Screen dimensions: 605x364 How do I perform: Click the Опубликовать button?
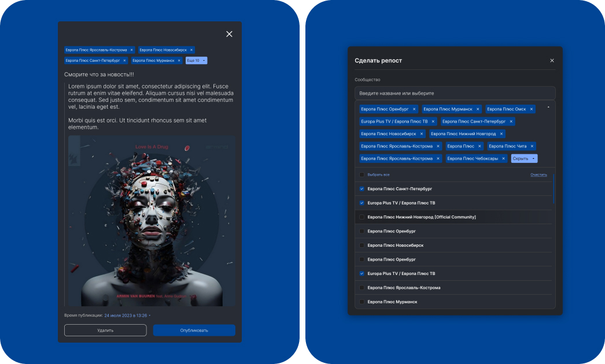click(194, 330)
